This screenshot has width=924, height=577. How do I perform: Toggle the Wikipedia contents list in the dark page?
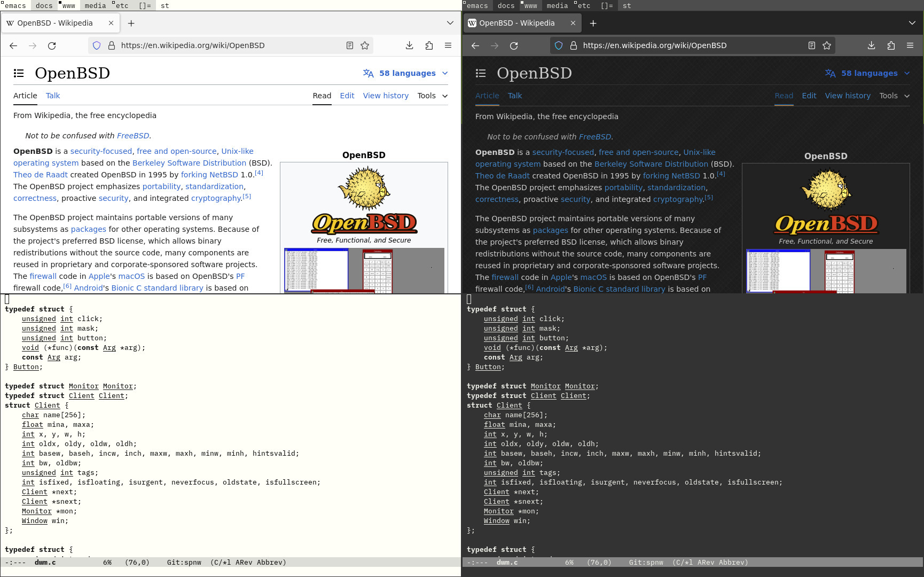[x=481, y=73]
